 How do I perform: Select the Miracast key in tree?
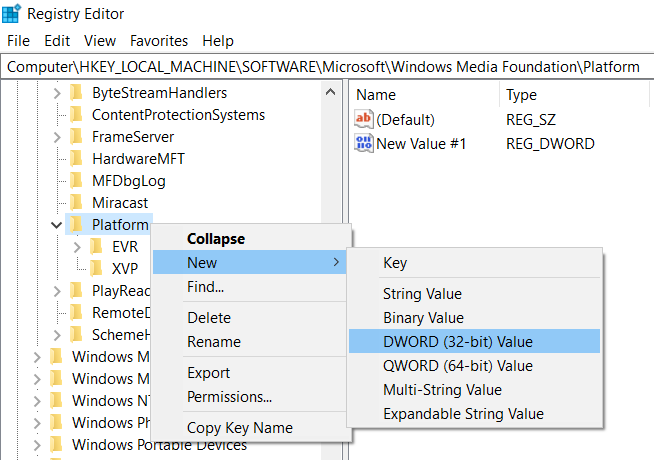click(x=119, y=202)
